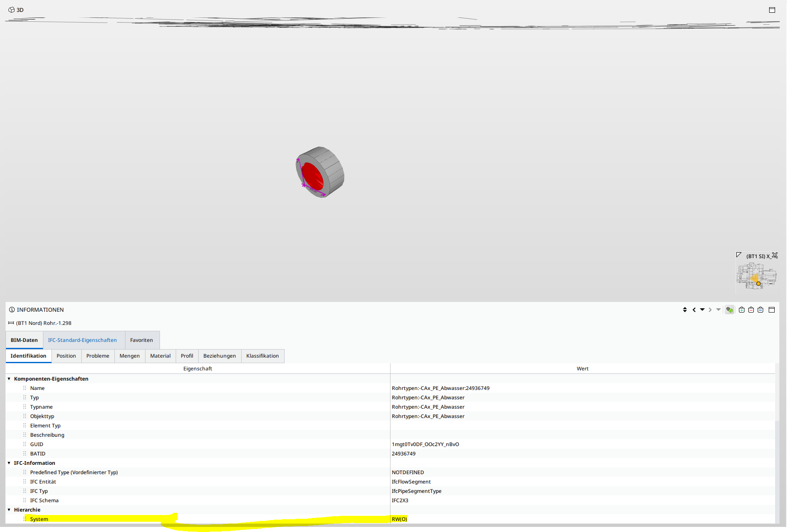This screenshot has width=787, height=532.
Task: Open the back history dropdown arrow
Action: click(702, 310)
